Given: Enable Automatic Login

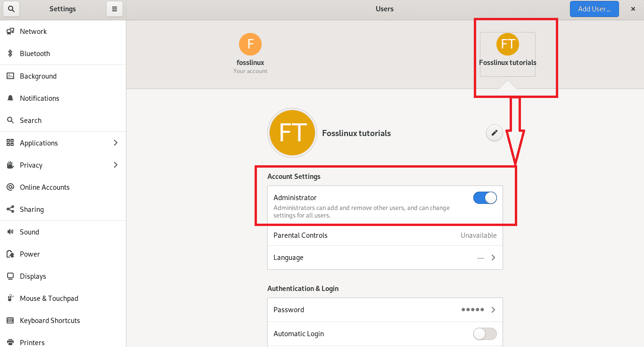Looking at the screenshot, I should coord(485,333).
